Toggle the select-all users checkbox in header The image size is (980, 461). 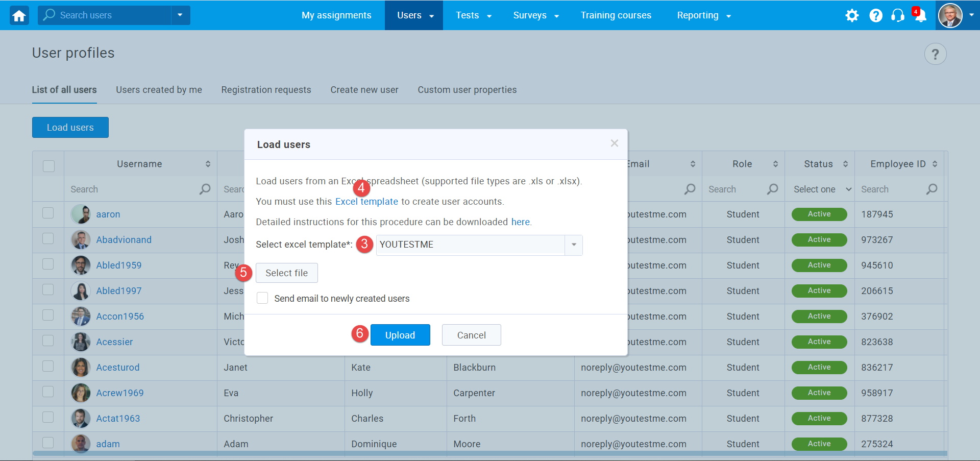tap(48, 166)
